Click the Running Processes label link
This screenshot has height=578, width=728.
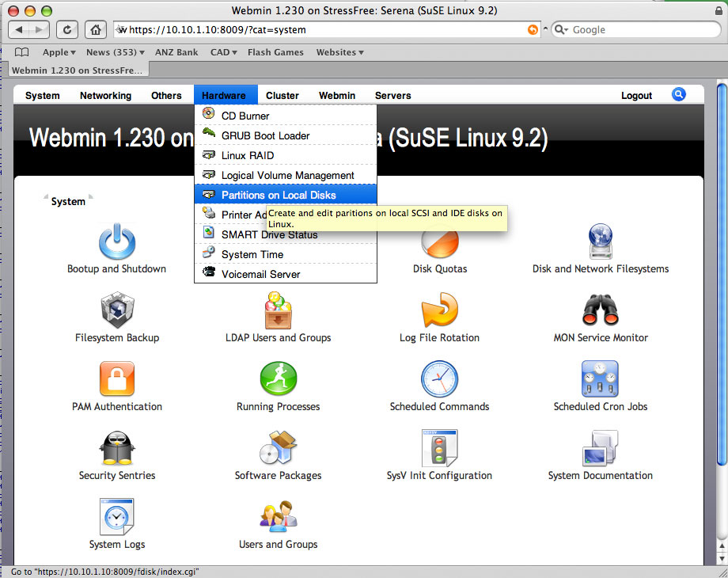point(278,406)
